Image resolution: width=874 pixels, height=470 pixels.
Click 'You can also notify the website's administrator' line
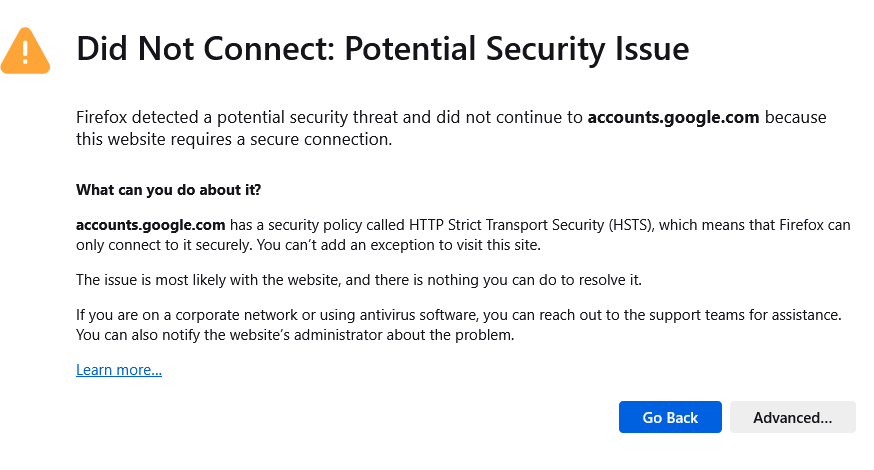point(295,335)
